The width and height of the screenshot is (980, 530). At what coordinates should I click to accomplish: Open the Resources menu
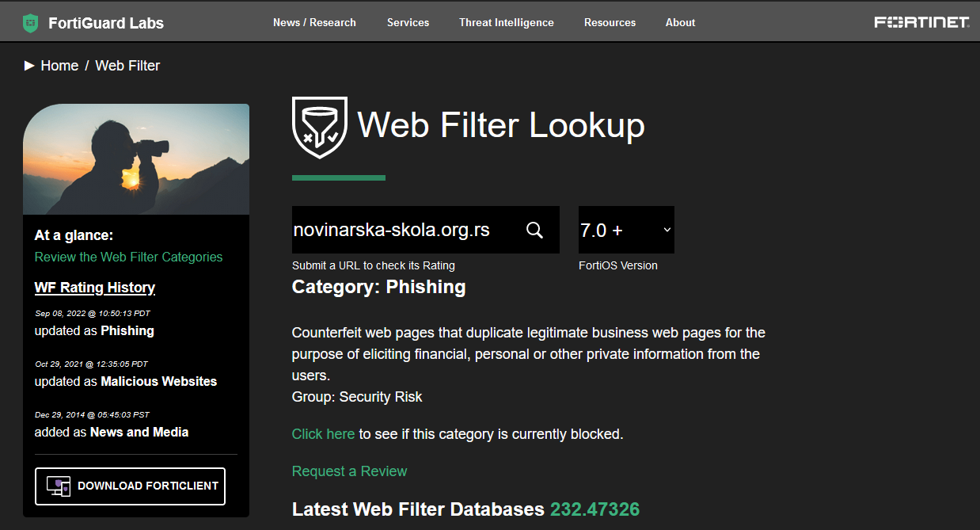pyautogui.click(x=610, y=22)
